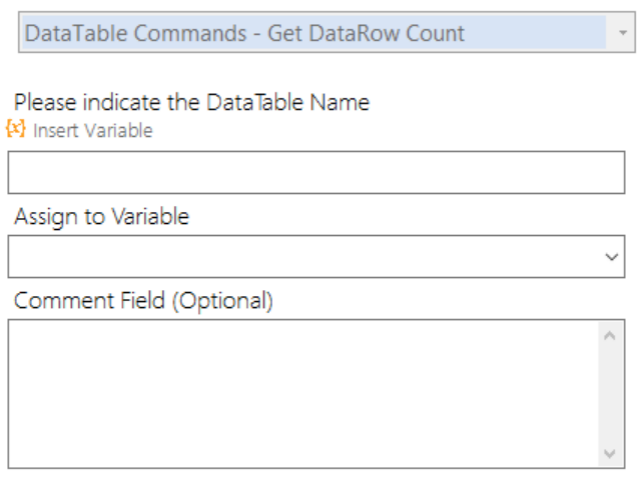Click inside the Comment Field text area
The image size is (640, 480).
[x=303, y=394]
